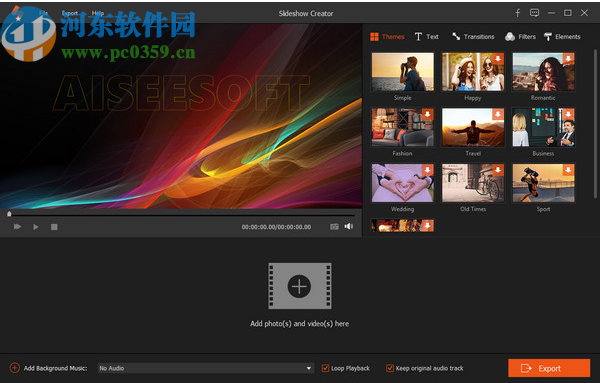Screen dimensions: 601x383
Task: Click the play-from-start button
Action: 17,227
